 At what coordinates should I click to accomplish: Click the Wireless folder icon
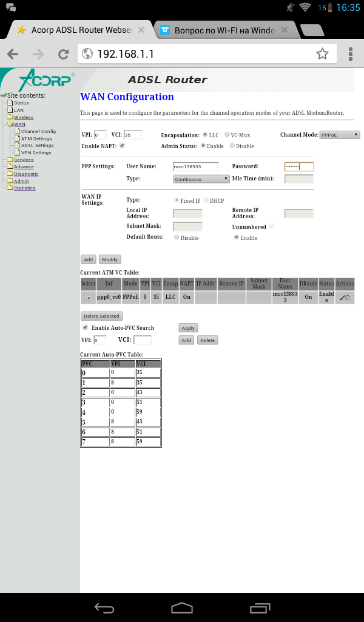10,117
